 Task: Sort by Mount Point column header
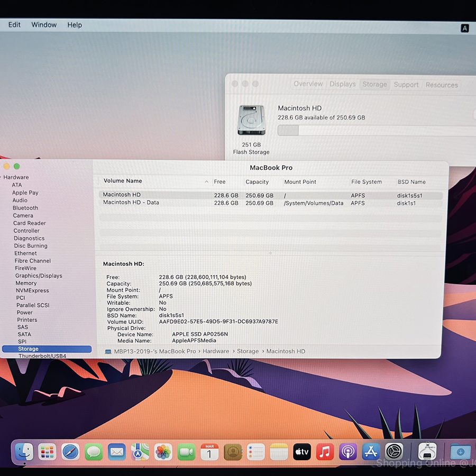point(300,182)
